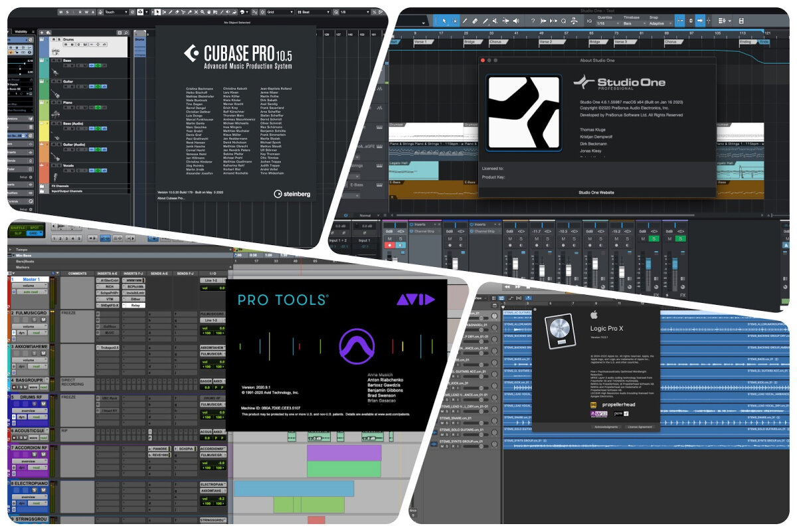Open the Studio One Website link

coord(596,193)
